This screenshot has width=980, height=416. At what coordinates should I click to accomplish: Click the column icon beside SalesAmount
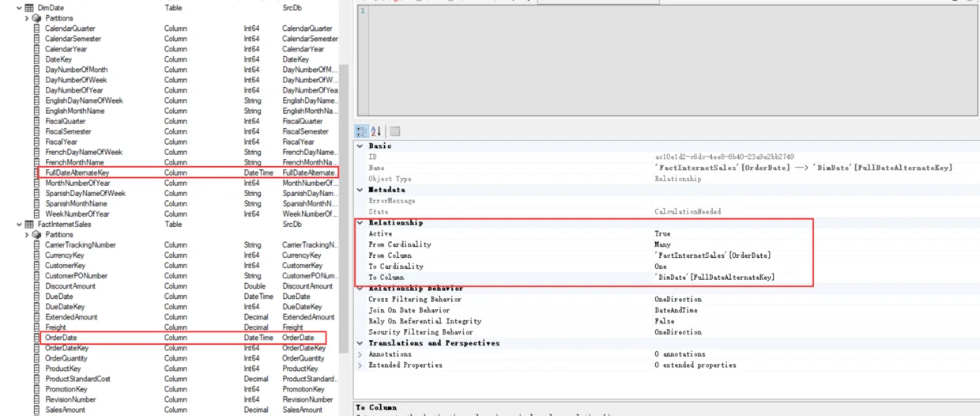click(36, 410)
